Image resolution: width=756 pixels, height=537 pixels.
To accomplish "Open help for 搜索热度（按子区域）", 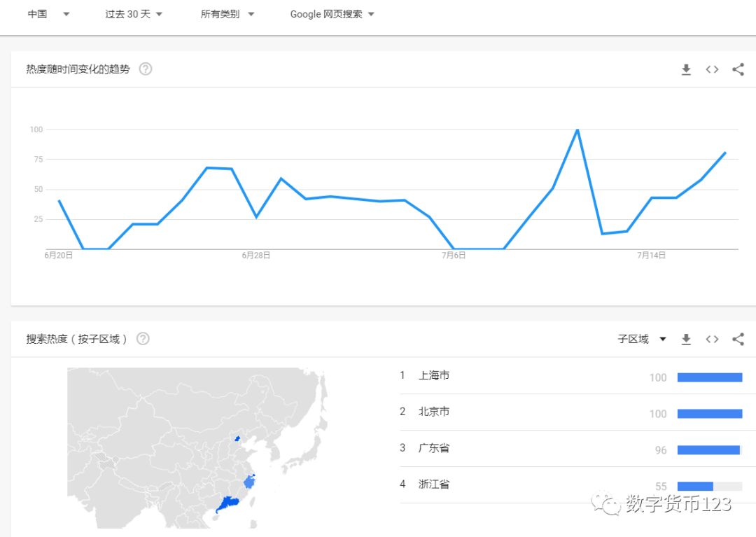I will [x=143, y=338].
